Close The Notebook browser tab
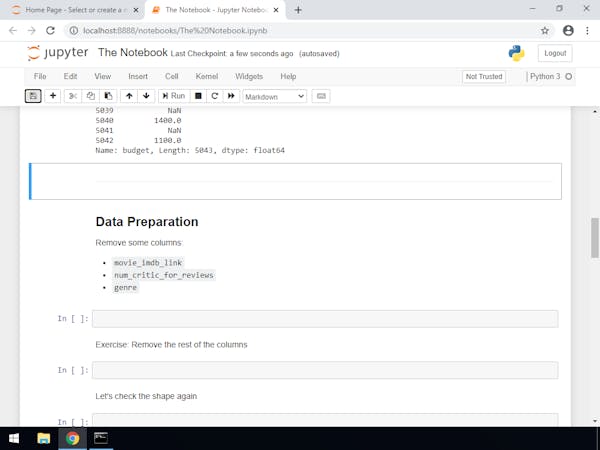The image size is (600, 450). click(276, 10)
